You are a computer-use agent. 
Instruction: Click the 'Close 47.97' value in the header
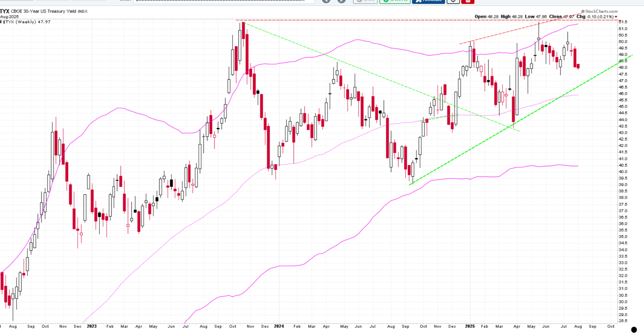pos(562,17)
